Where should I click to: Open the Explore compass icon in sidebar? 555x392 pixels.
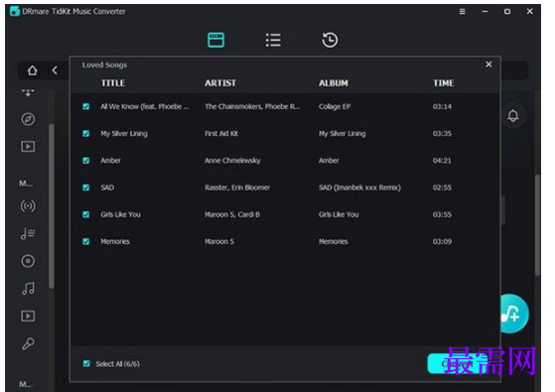pyautogui.click(x=28, y=119)
